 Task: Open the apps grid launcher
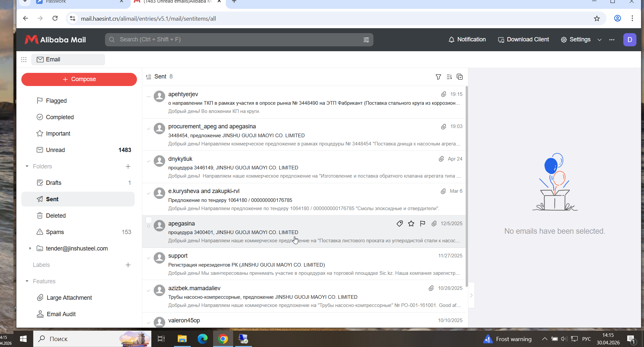point(24,59)
